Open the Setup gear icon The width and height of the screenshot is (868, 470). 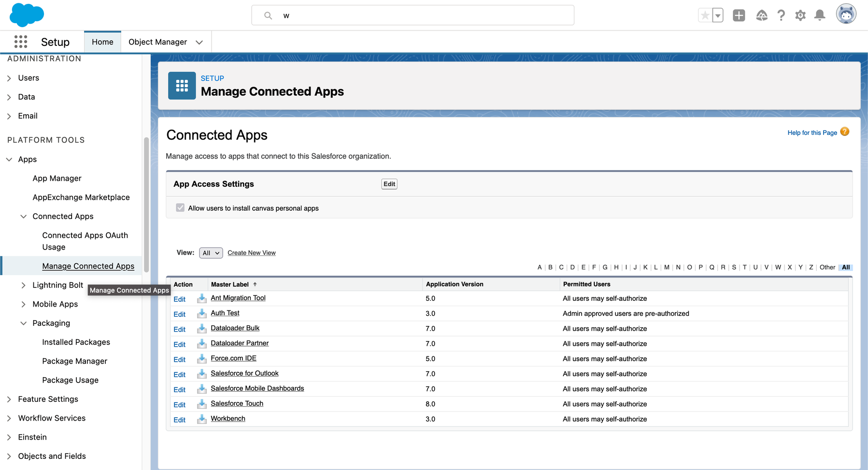click(800, 15)
